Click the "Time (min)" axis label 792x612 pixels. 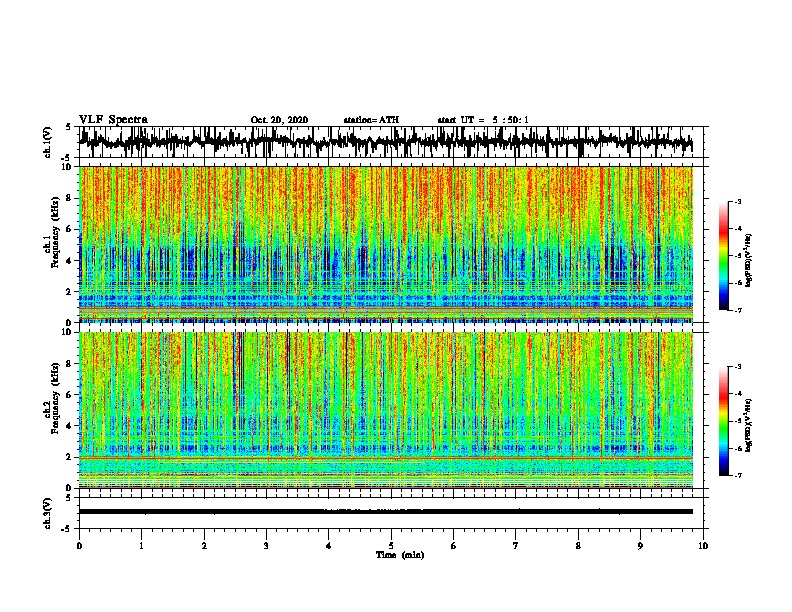pyautogui.click(x=400, y=555)
